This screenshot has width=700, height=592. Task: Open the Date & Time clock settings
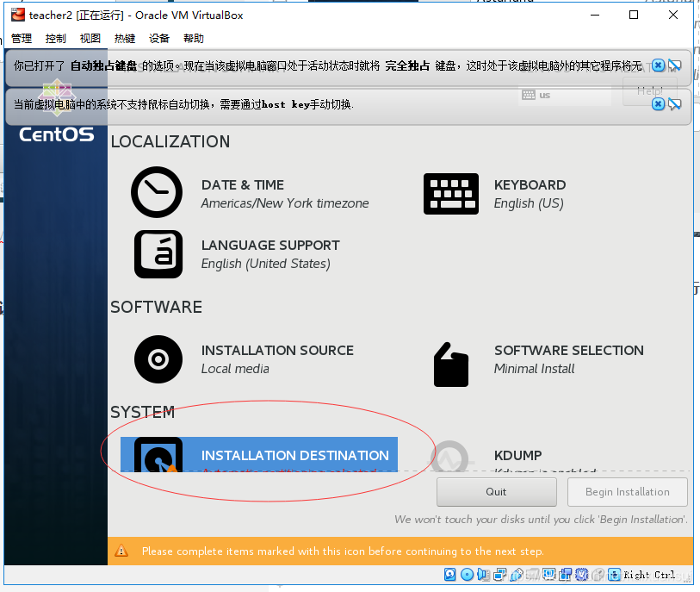pos(250,193)
